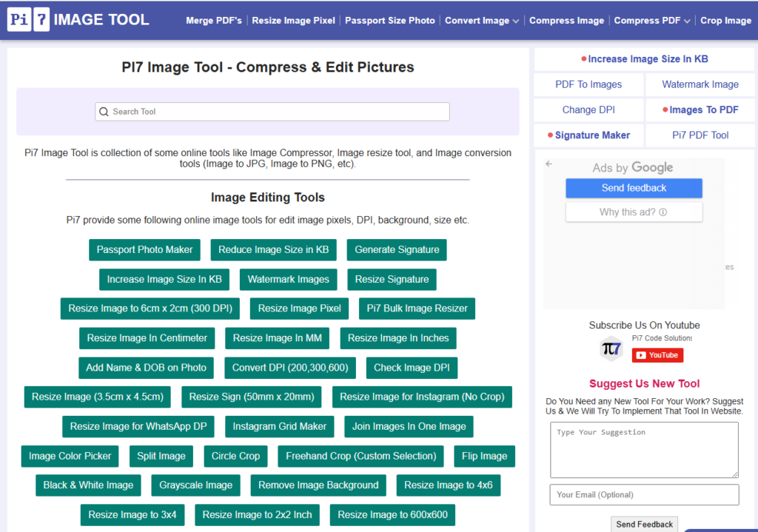Open the Watermark Image sidebar link

tap(700, 84)
